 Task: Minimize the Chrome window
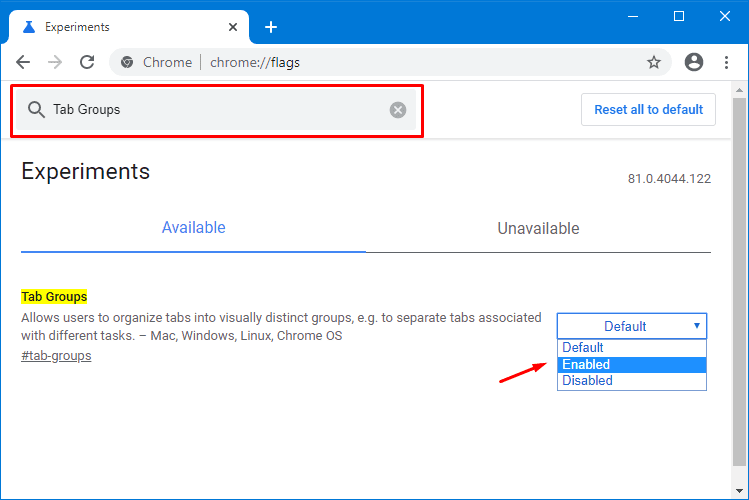pyautogui.click(x=633, y=16)
